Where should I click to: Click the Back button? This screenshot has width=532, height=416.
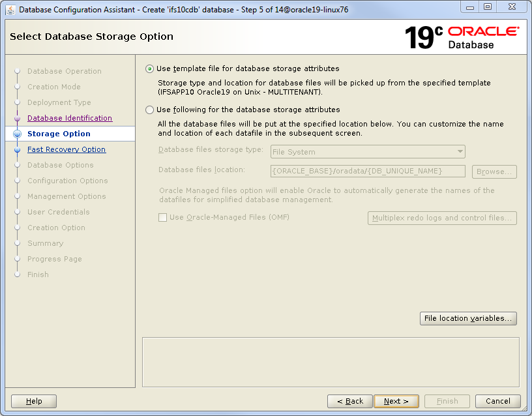[350, 401]
